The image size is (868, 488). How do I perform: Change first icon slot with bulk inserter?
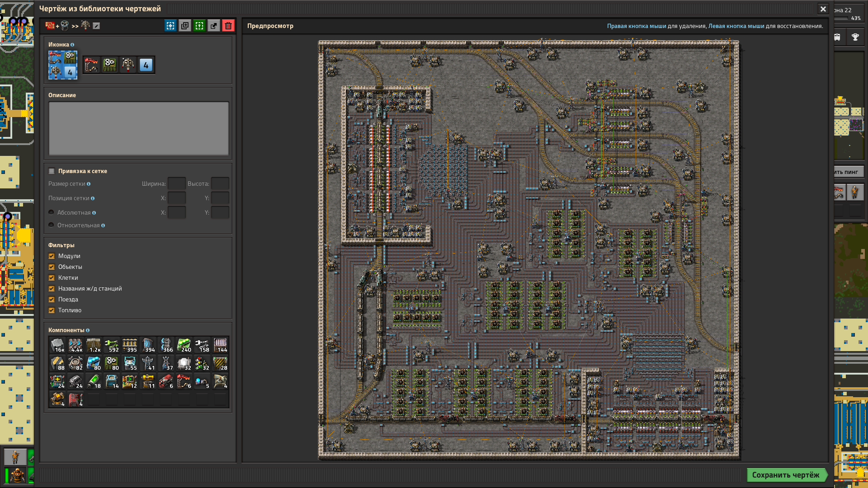92,65
